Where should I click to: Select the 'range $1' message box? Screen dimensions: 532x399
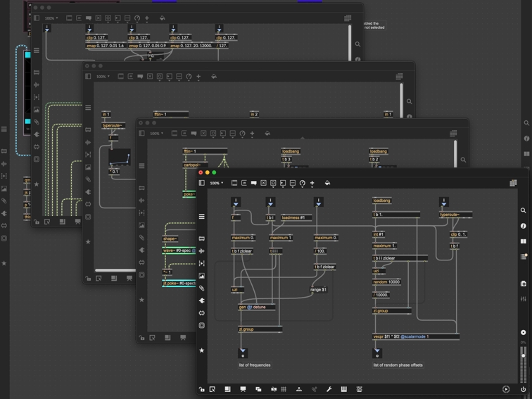tap(318, 290)
